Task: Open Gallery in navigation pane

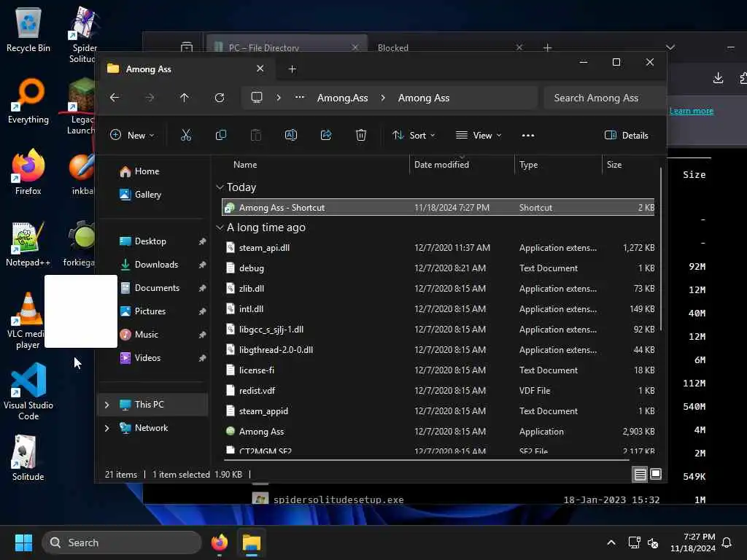Action: tap(147, 194)
